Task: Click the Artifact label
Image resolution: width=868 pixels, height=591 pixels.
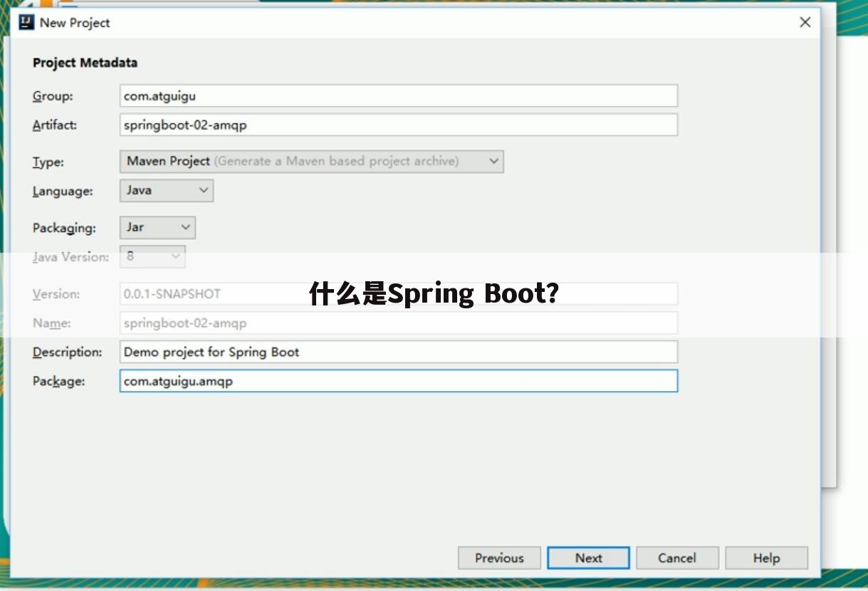Action: point(55,125)
